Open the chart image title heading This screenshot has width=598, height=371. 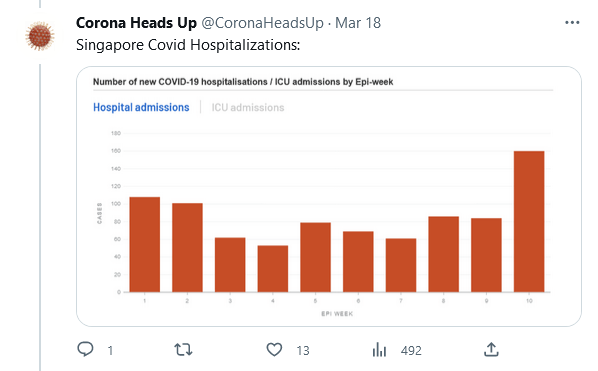[x=243, y=82]
